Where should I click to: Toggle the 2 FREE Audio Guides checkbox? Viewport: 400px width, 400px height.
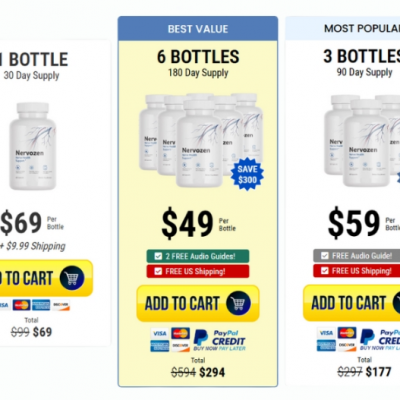point(158,256)
